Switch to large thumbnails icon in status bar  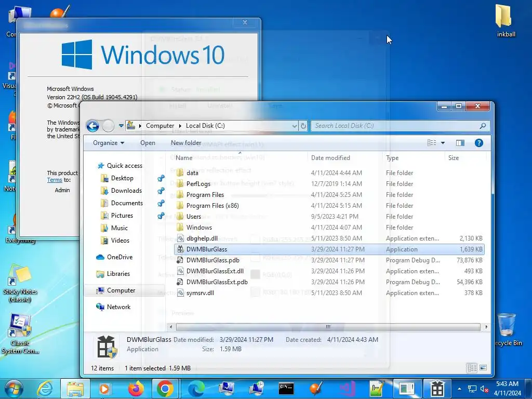point(483,368)
